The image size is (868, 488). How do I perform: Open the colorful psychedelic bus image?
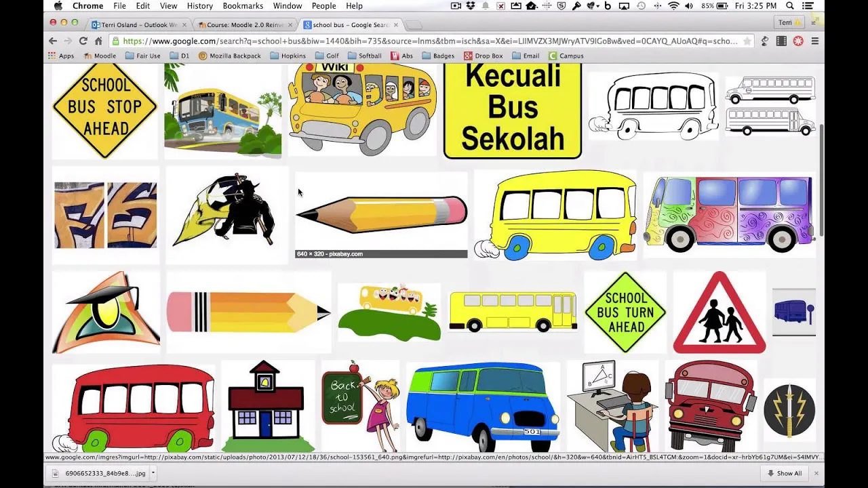coord(729,215)
